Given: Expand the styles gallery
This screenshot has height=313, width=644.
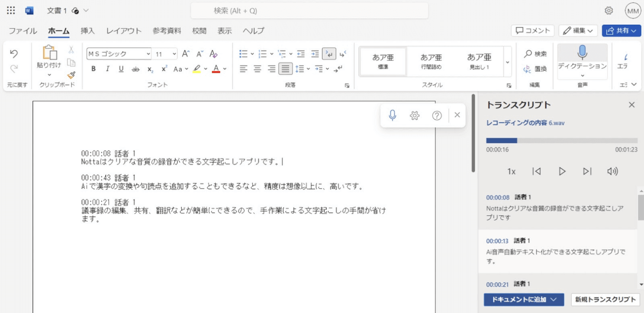Looking at the screenshot, I should (x=507, y=62).
